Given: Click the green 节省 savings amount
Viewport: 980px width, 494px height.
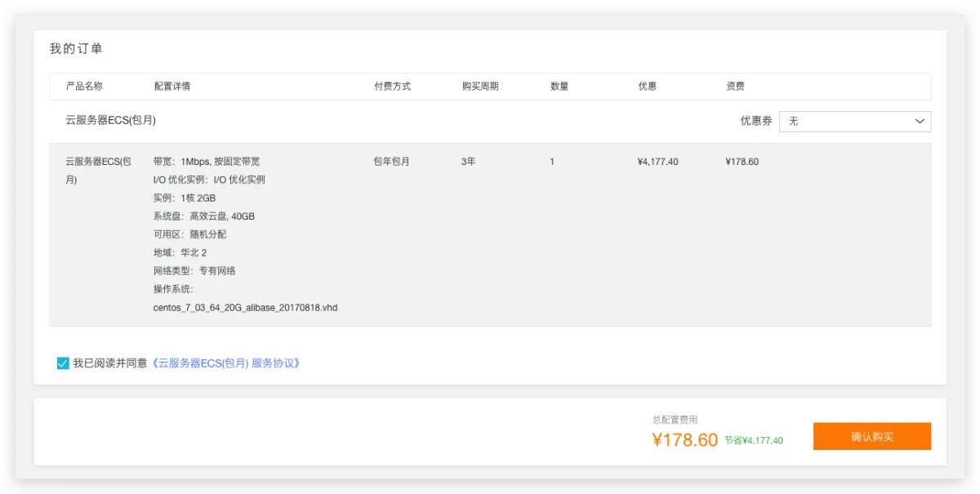Looking at the screenshot, I should pyautogui.click(x=753, y=441).
